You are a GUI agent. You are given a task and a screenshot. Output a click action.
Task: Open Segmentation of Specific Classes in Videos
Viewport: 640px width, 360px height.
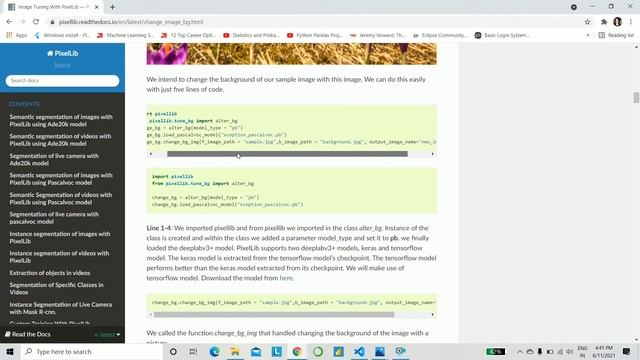click(x=56, y=289)
